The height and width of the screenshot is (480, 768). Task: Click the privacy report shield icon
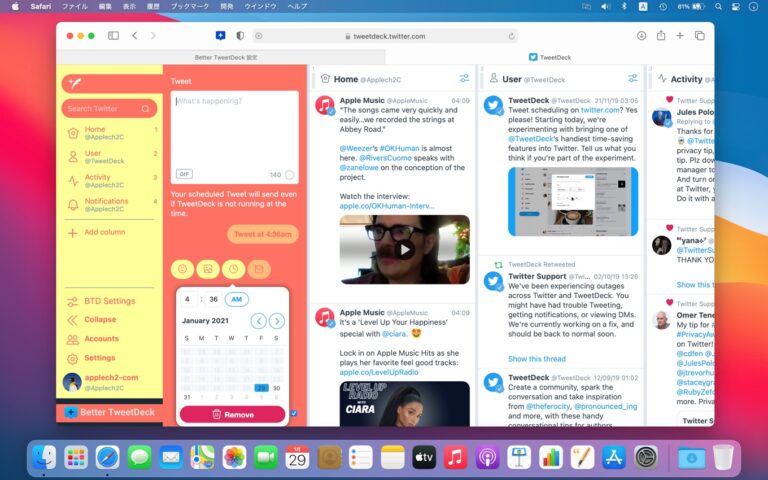(240, 36)
